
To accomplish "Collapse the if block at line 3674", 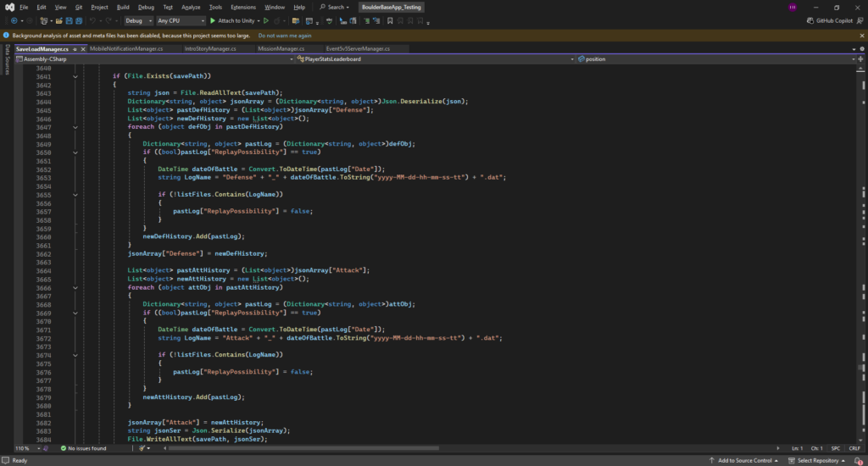I will coord(75,355).
